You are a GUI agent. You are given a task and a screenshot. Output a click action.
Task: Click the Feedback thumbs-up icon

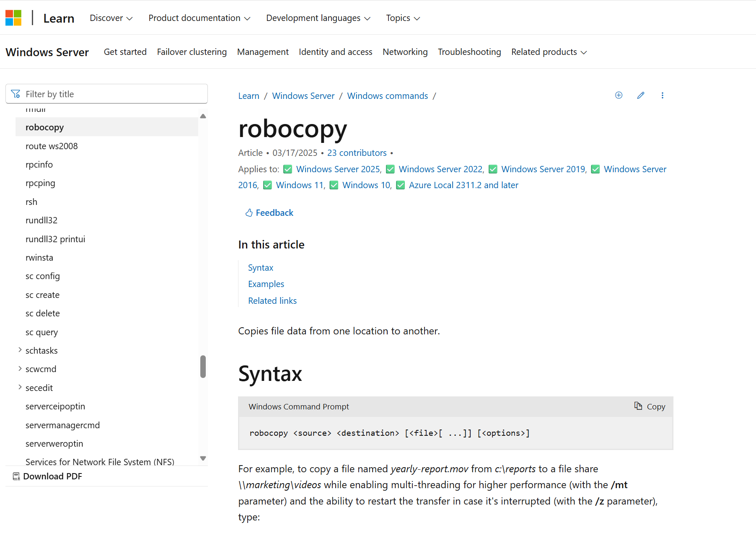pos(249,212)
